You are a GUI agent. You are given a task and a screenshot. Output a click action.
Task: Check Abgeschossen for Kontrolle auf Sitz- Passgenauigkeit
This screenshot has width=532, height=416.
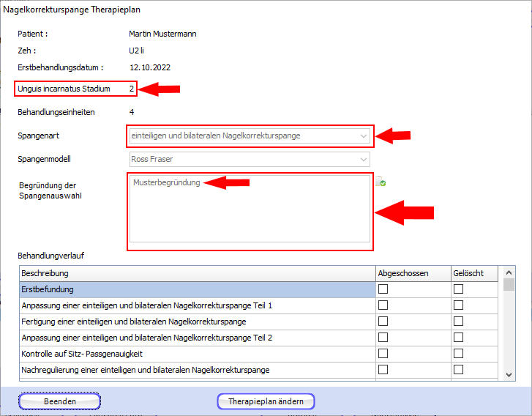[383, 354]
